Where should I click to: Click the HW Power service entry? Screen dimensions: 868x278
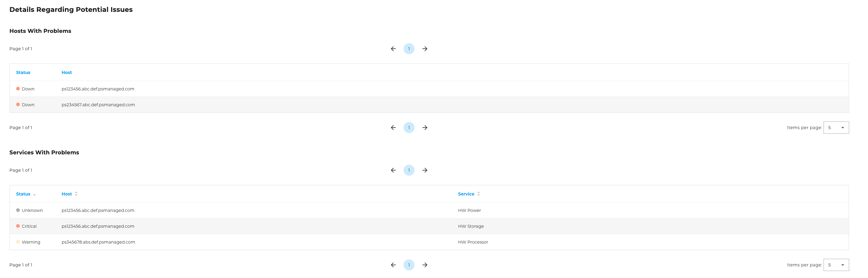click(469, 211)
